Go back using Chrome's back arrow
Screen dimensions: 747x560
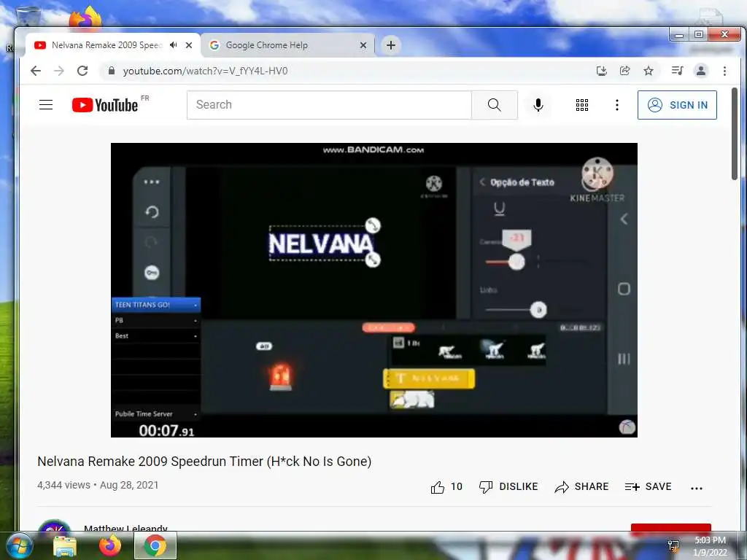pos(36,71)
